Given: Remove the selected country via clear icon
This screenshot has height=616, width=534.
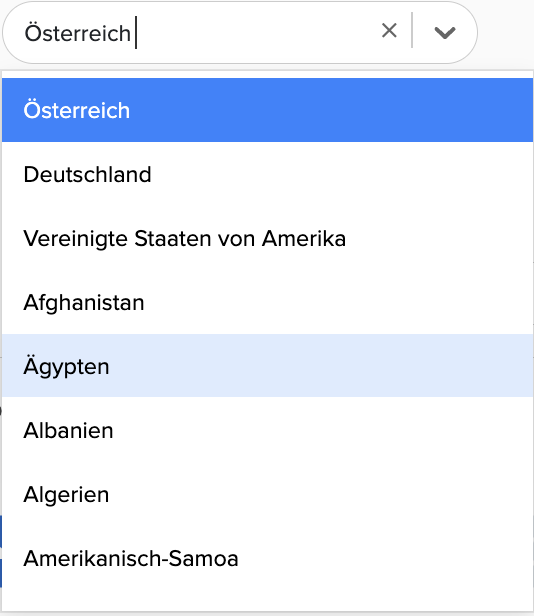Looking at the screenshot, I should (389, 31).
